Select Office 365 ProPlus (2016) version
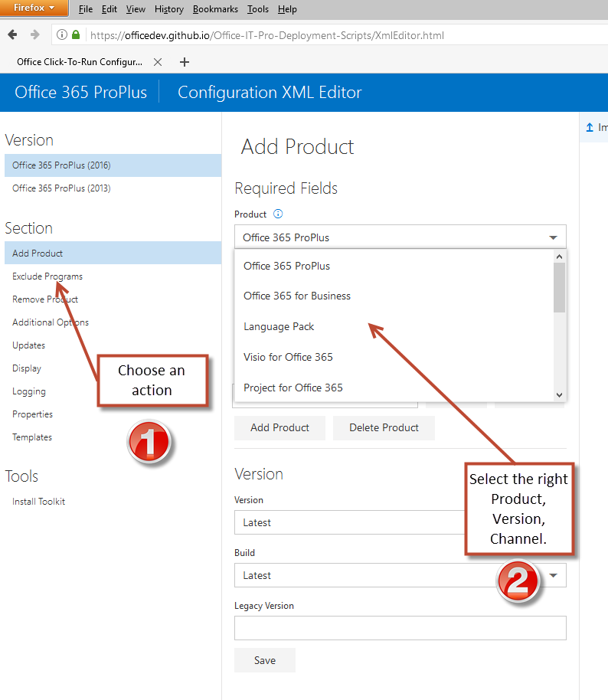 [x=113, y=165]
